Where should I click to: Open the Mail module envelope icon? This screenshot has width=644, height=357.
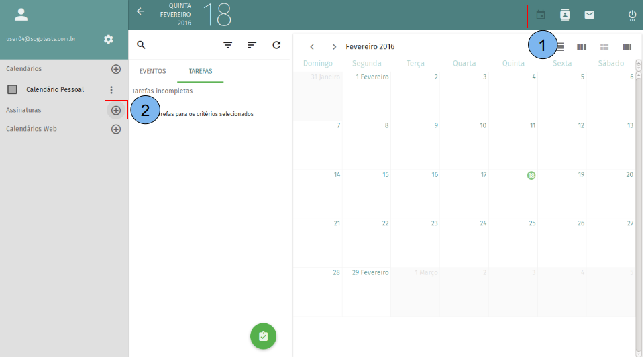point(589,15)
